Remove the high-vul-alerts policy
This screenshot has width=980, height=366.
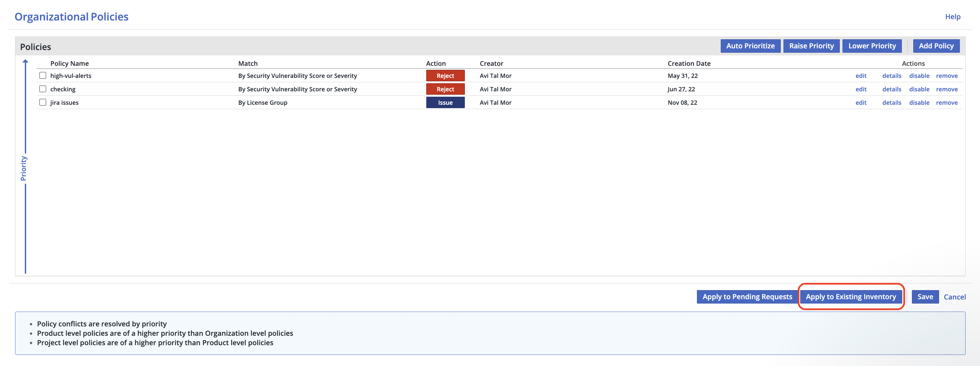point(946,76)
